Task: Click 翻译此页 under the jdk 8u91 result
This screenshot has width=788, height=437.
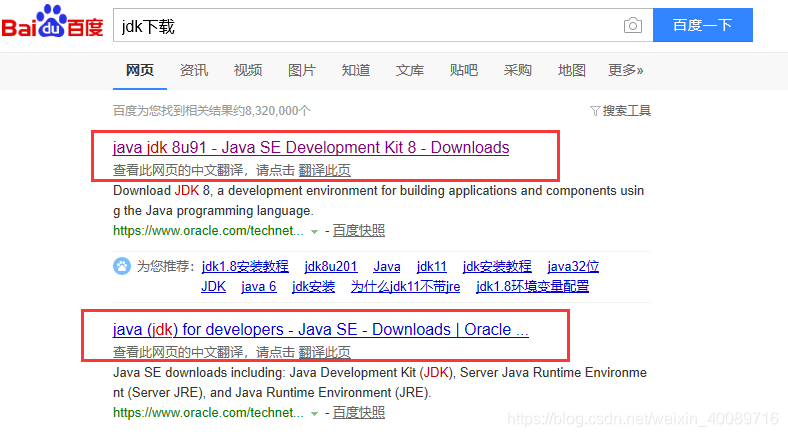Action: [325, 170]
